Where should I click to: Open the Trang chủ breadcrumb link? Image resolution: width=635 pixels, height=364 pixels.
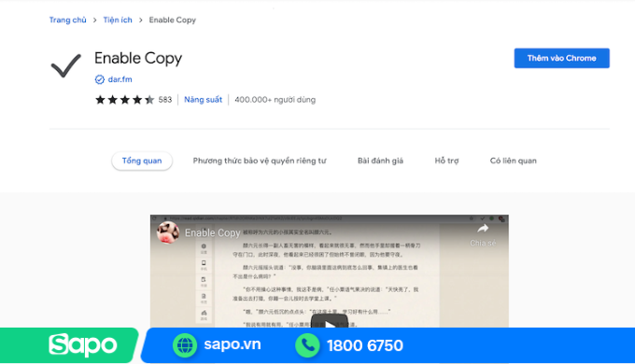(x=67, y=20)
